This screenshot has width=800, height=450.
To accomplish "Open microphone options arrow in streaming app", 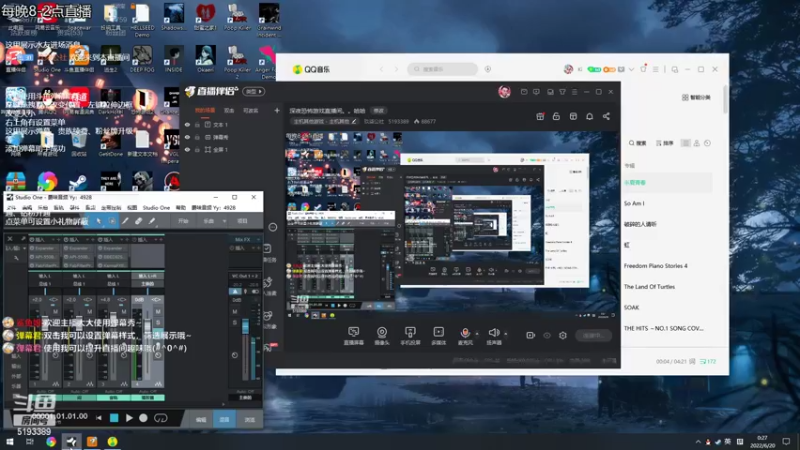I will [477, 334].
